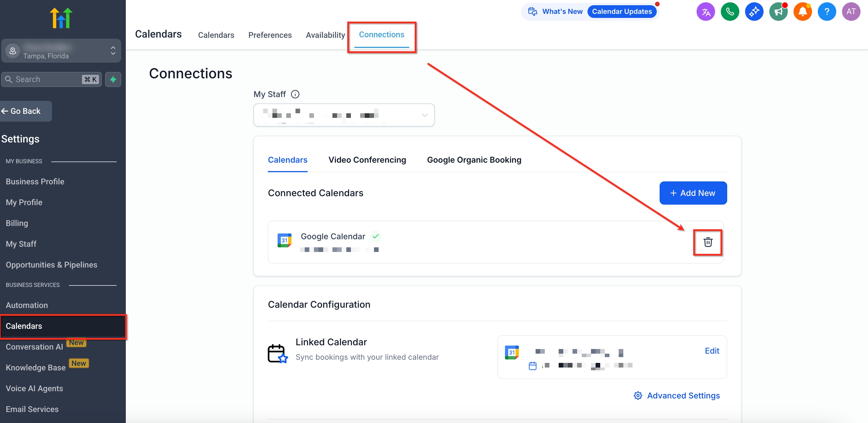Select the Availability tab
This screenshot has height=423, width=868.
(x=325, y=35)
